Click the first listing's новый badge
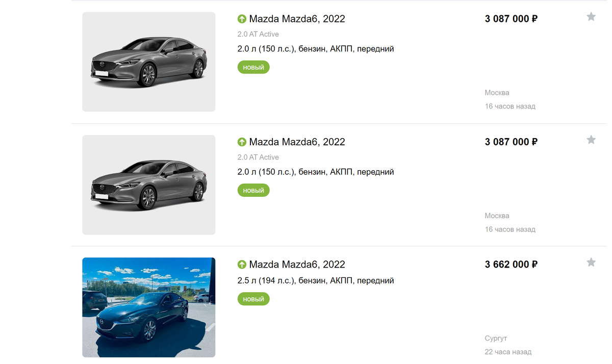612x364 pixels. pyautogui.click(x=253, y=67)
